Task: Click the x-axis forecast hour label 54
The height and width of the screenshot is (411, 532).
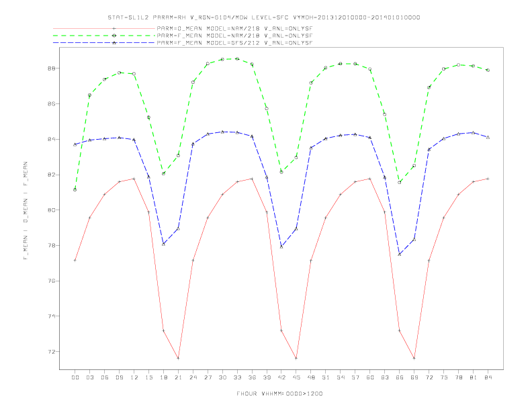Action: point(341,377)
